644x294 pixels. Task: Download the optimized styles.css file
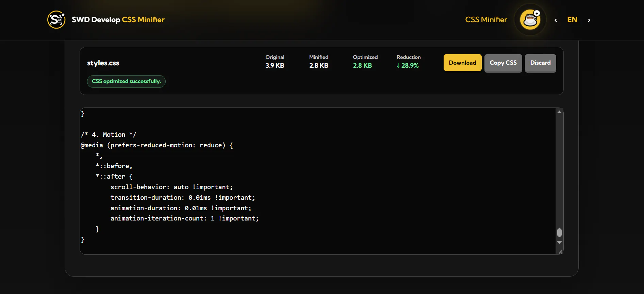(462, 63)
